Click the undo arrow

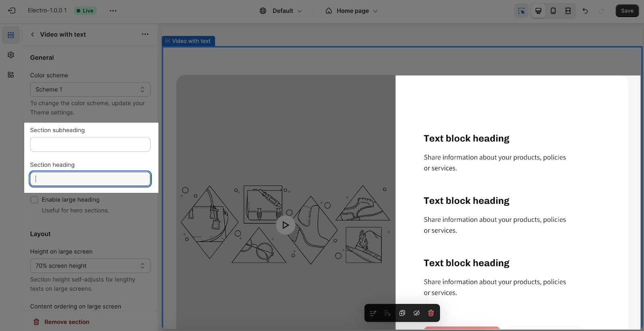coord(585,11)
